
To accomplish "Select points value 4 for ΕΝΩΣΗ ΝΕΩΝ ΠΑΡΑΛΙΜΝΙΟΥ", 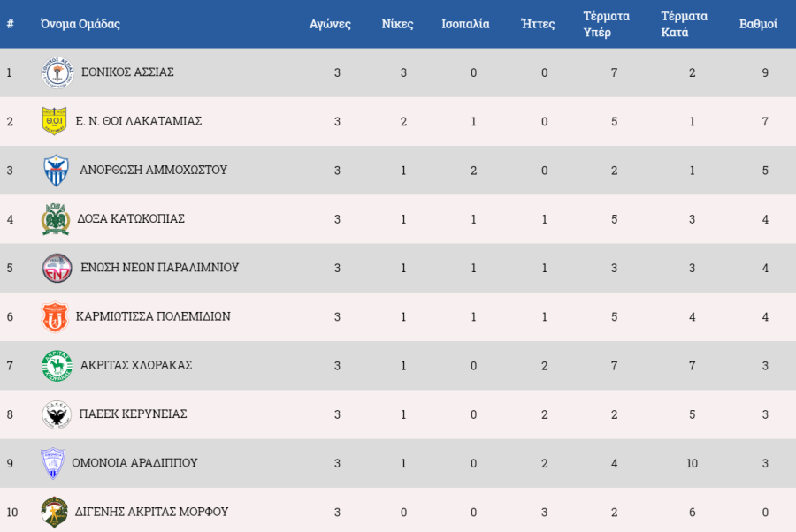I will pyautogui.click(x=765, y=269).
